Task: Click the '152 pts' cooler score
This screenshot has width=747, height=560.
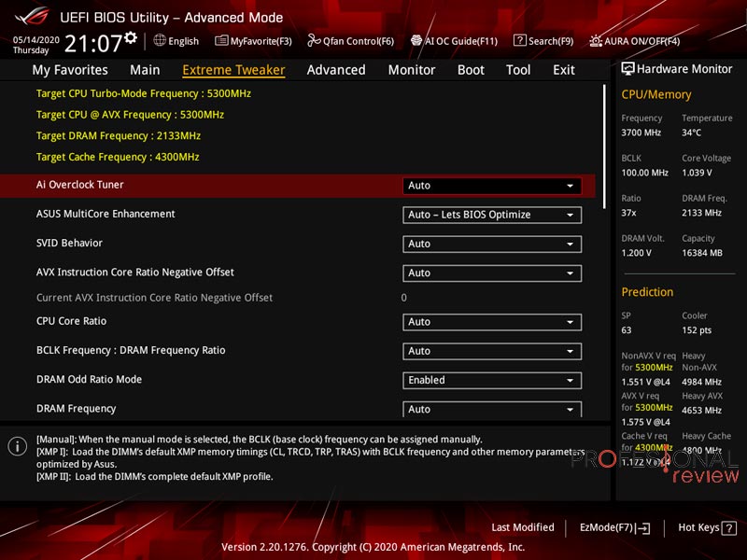Action: [697, 330]
